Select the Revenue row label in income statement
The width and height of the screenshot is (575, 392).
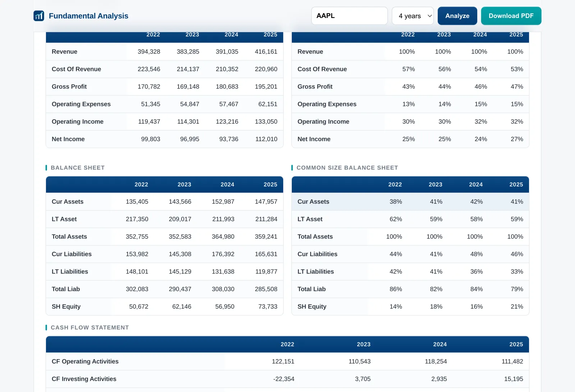click(x=64, y=52)
